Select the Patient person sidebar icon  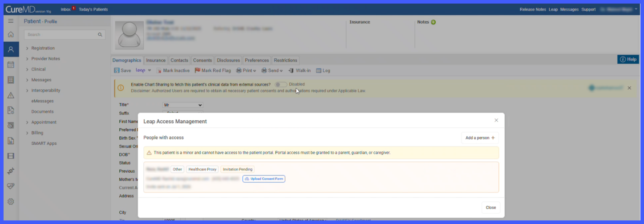pyautogui.click(x=11, y=49)
